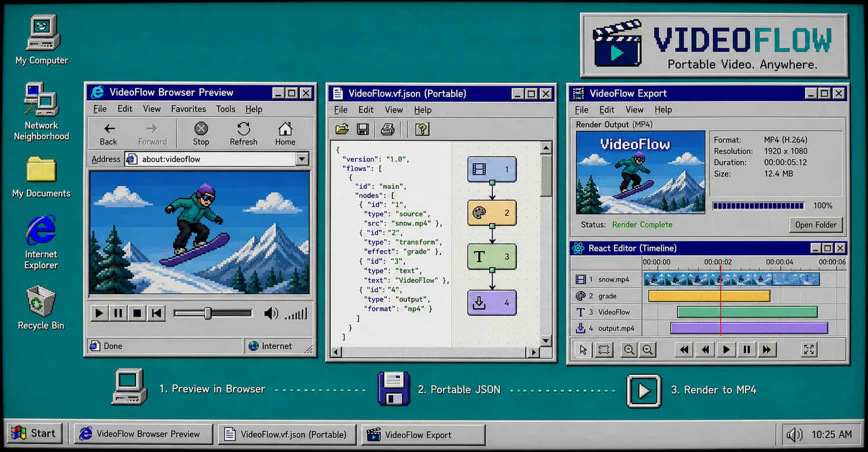Switch to VideoFlow Browser Preview on the taskbar
This screenshot has width=868, height=452.
tap(143, 434)
